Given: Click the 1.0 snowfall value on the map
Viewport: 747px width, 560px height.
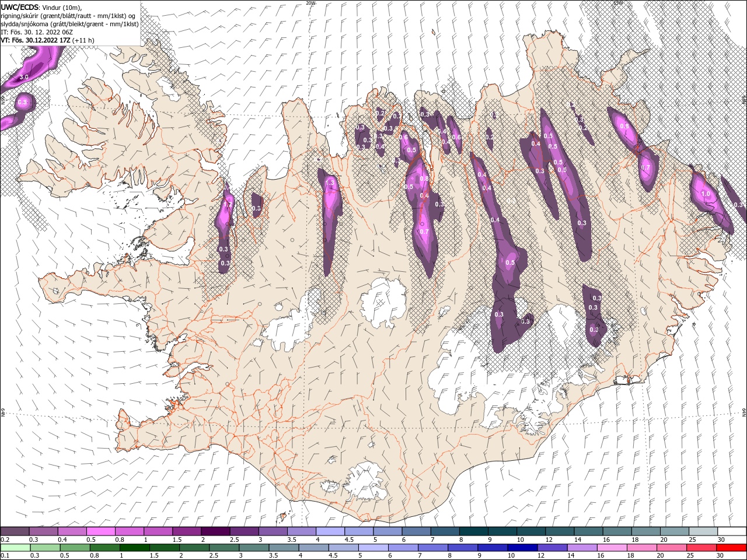Looking at the screenshot, I should (705, 194).
